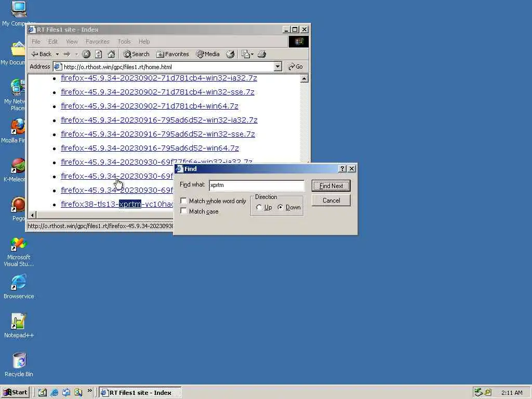Toggle Match case checkbox

click(x=183, y=211)
